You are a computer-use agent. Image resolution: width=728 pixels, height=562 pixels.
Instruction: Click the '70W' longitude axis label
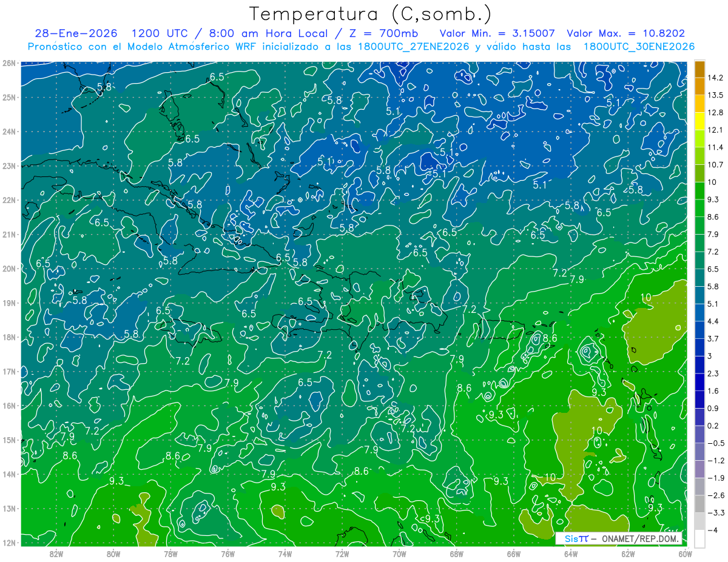[x=399, y=554]
